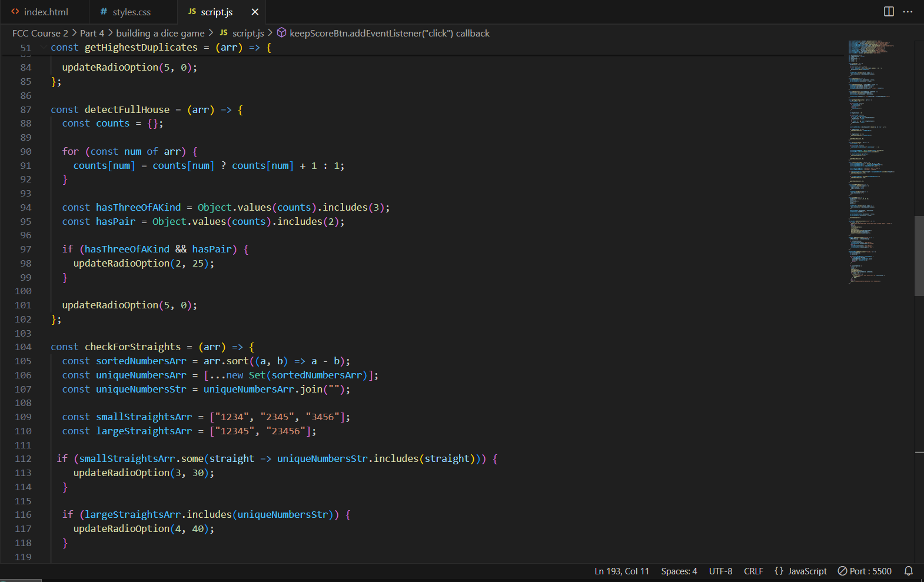This screenshot has height=582, width=924.
Task: Click the CSS hash icon on styles.css tab
Action: click(104, 12)
